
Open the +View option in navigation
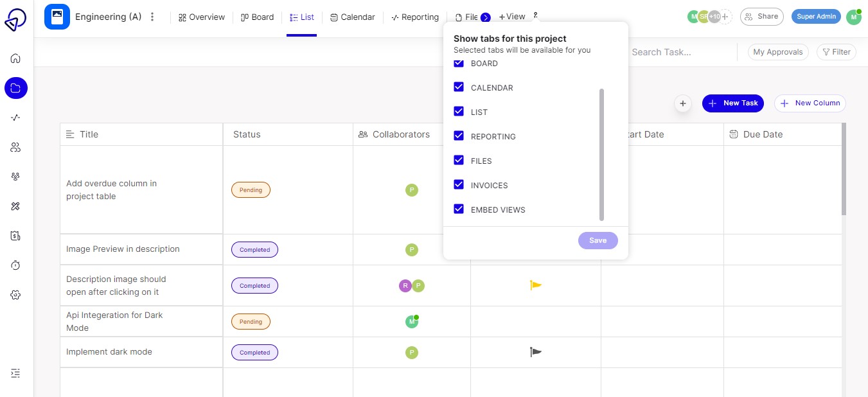coord(512,17)
